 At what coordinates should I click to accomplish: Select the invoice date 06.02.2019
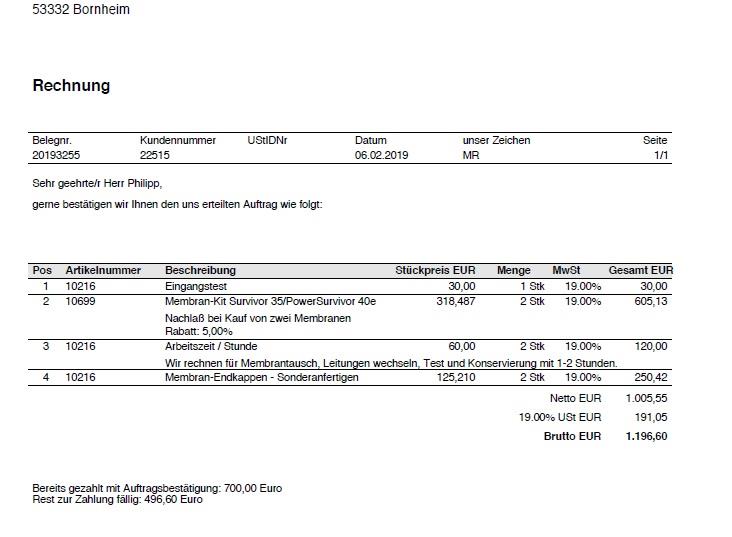coord(382,155)
